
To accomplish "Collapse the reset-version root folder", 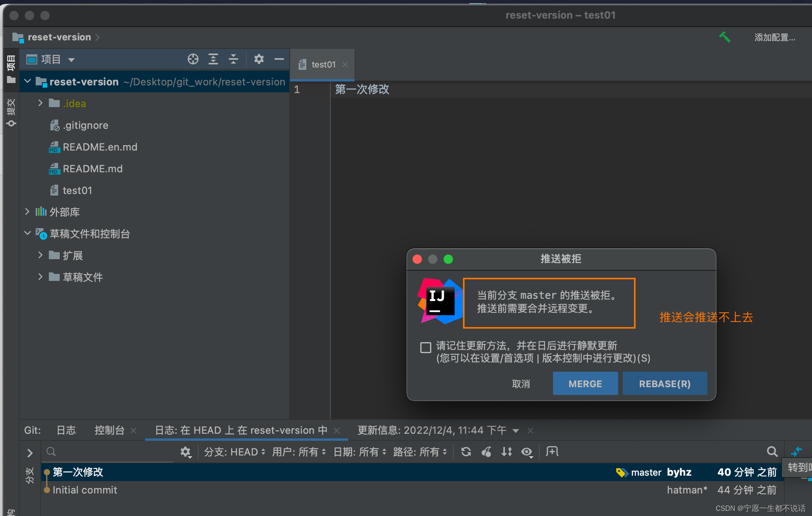I will coord(28,81).
